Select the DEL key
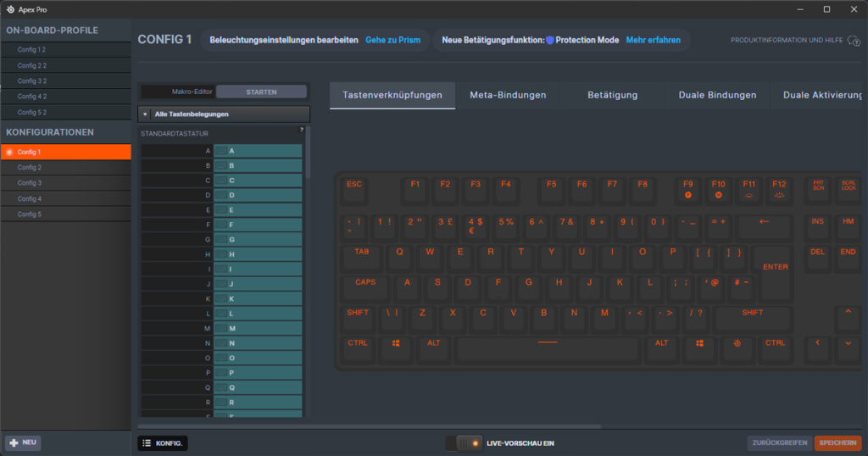 click(x=818, y=258)
